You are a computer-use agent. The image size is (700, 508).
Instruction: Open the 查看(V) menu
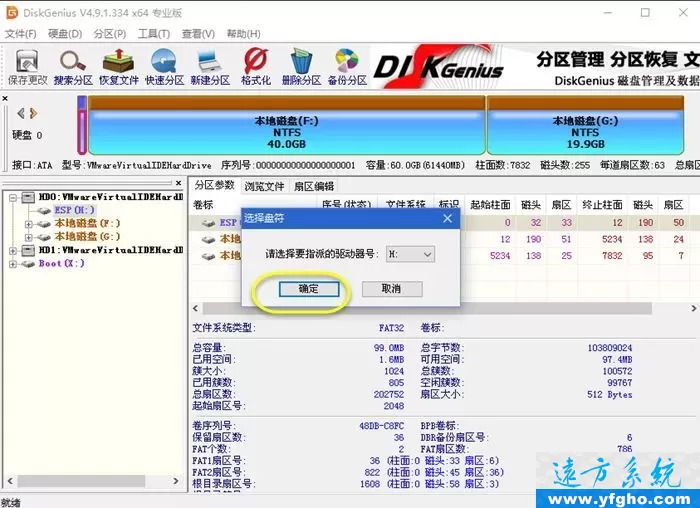198,34
